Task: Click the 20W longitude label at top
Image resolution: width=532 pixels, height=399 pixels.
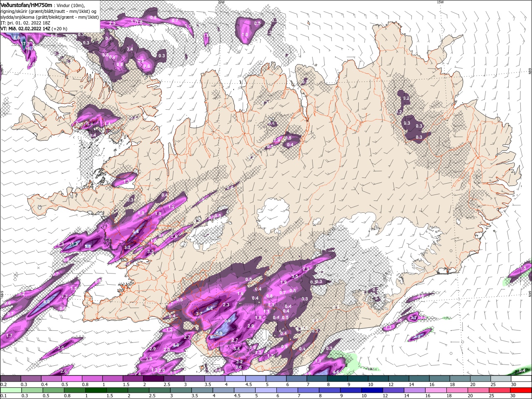Action: (221, 2)
